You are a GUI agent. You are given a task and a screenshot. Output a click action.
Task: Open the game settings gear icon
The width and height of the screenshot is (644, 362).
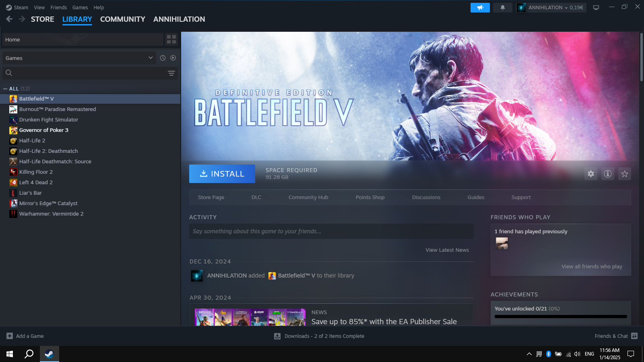(x=590, y=174)
